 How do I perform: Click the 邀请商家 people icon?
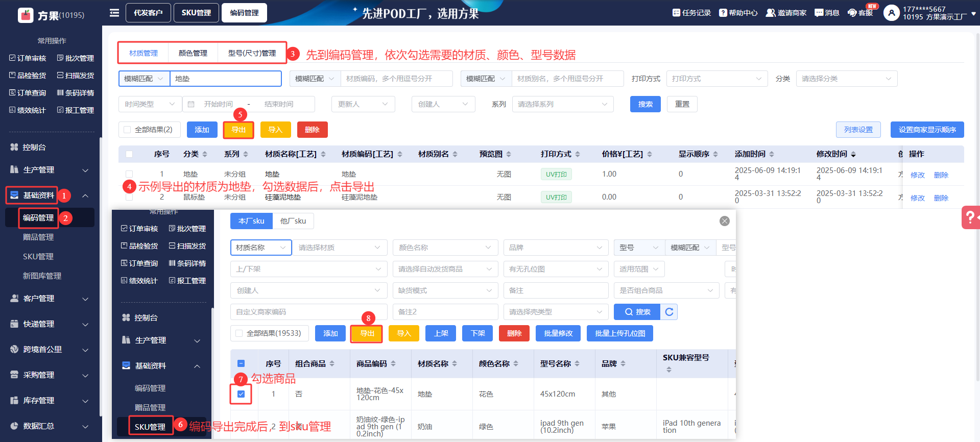coord(771,13)
